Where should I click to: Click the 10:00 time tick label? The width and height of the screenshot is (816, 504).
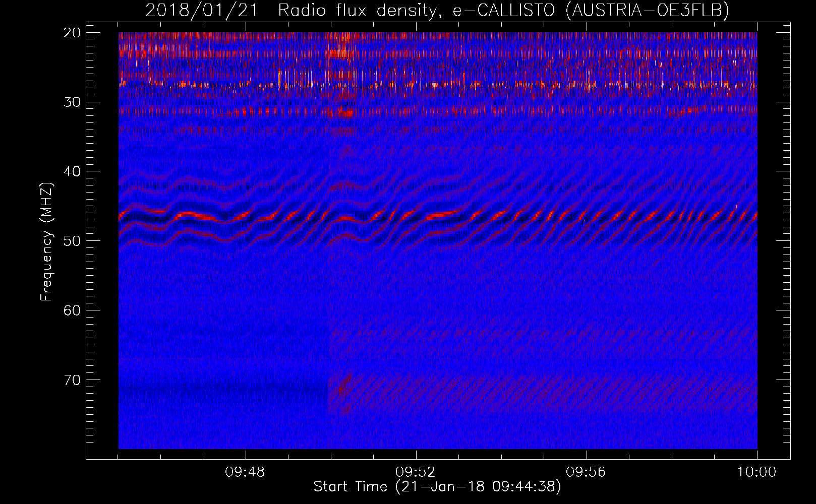[x=756, y=472]
